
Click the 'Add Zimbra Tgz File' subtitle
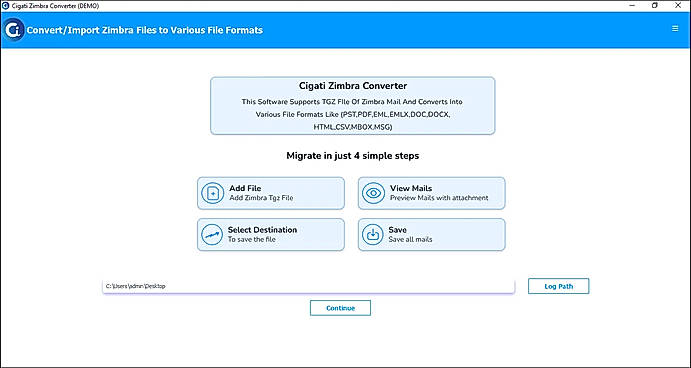tap(261, 198)
